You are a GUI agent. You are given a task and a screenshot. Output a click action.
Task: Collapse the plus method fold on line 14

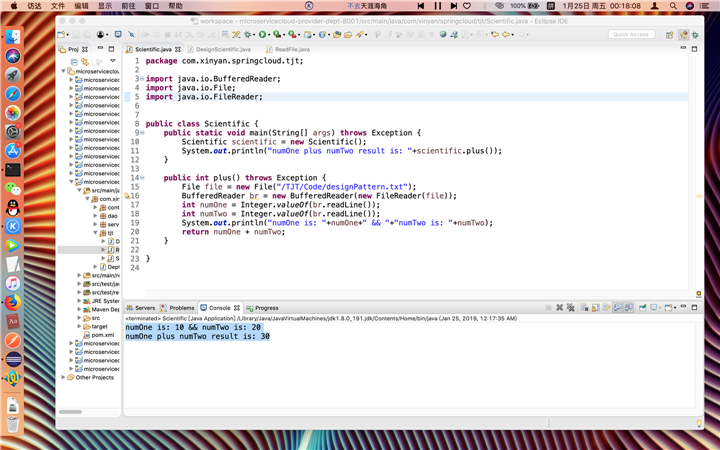coord(142,178)
